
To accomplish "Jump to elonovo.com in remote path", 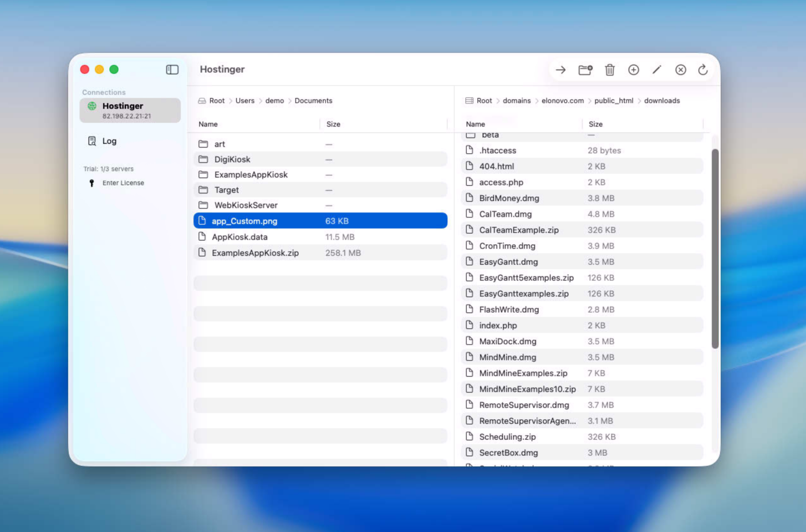I will pos(562,101).
